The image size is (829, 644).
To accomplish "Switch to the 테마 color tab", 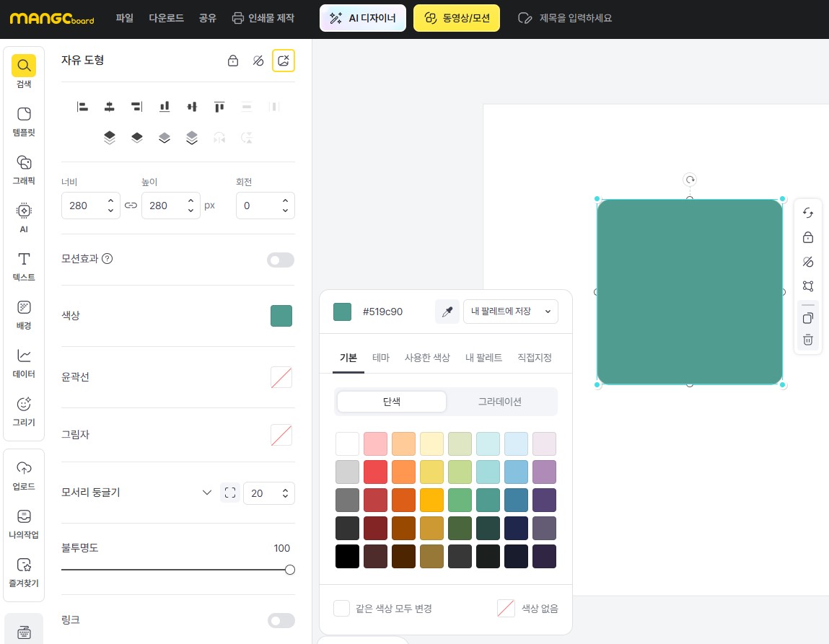I will click(x=381, y=358).
